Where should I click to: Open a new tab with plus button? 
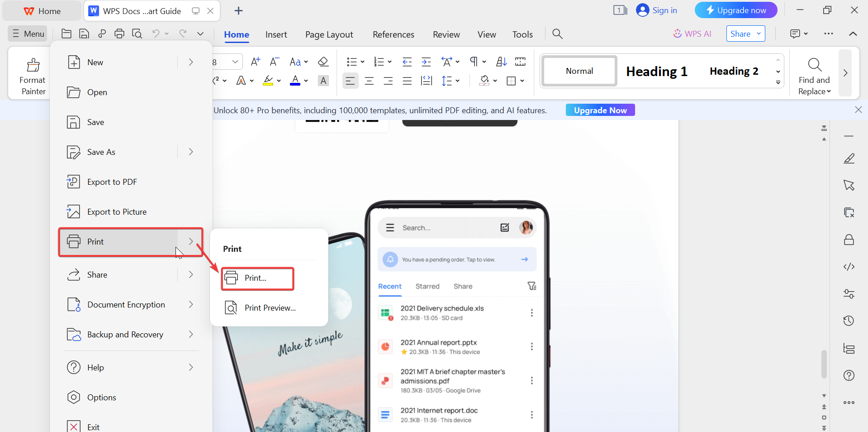238,11
